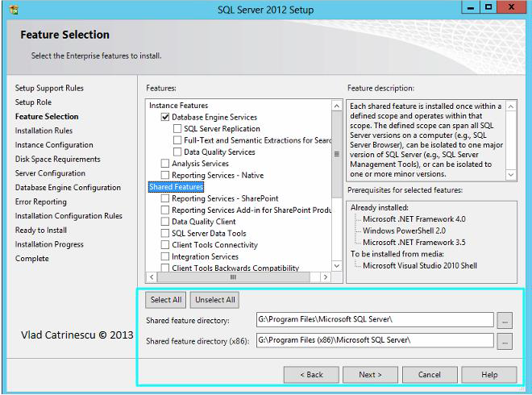Image resolution: width=532 pixels, height=395 pixels.
Task: Click the Unselect All button
Action: click(214, 300)
